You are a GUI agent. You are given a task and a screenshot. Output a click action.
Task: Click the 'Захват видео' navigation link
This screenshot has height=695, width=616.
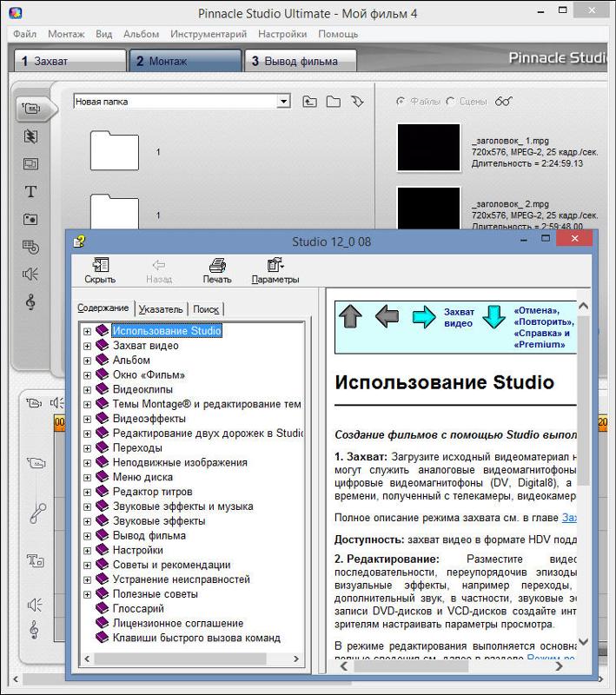459,317
